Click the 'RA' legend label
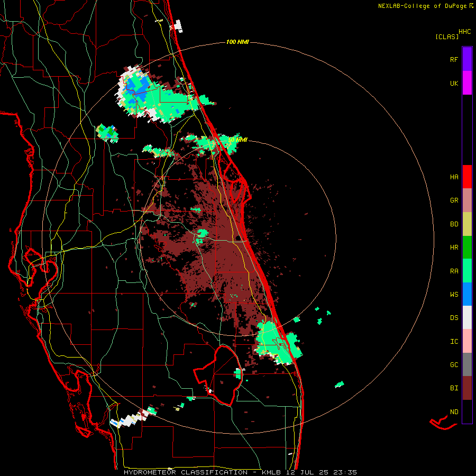 point(454,271)
